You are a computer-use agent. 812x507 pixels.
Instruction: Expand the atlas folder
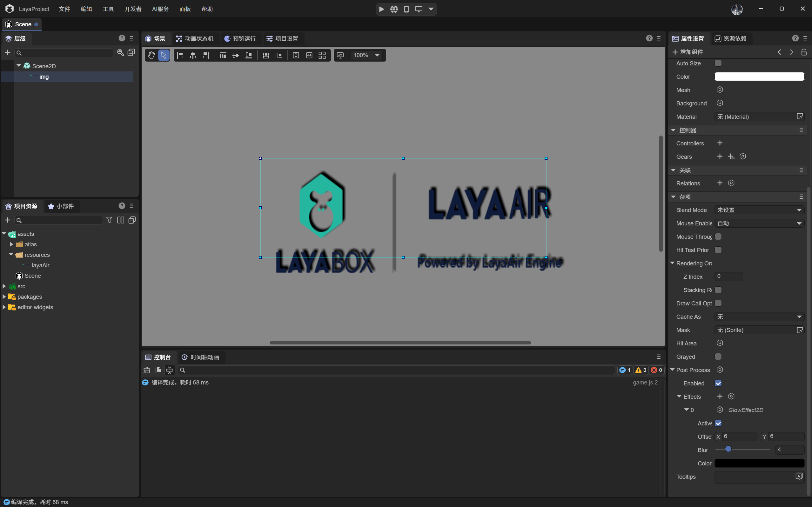pos(11,244)
